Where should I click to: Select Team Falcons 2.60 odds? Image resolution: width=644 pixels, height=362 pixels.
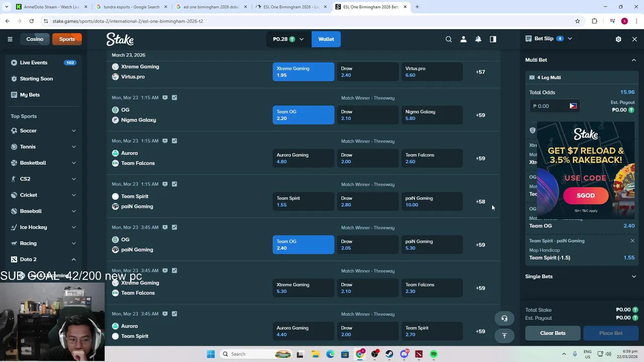[432, 158]
